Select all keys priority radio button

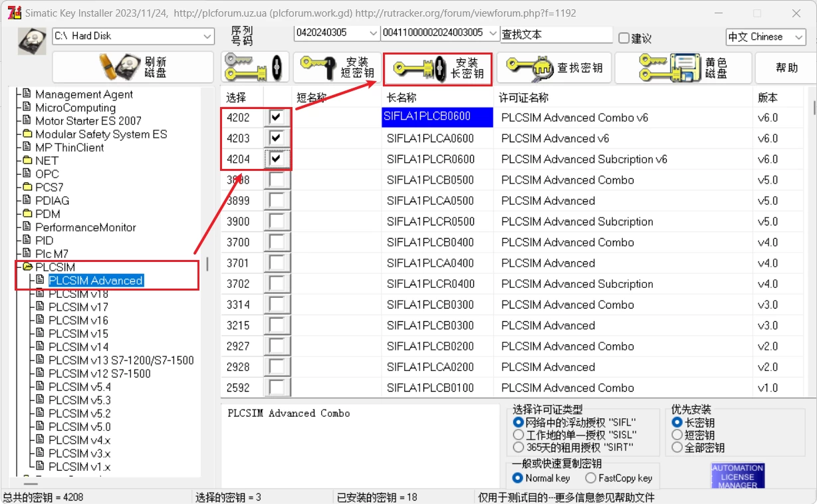[x=677, y=447]
